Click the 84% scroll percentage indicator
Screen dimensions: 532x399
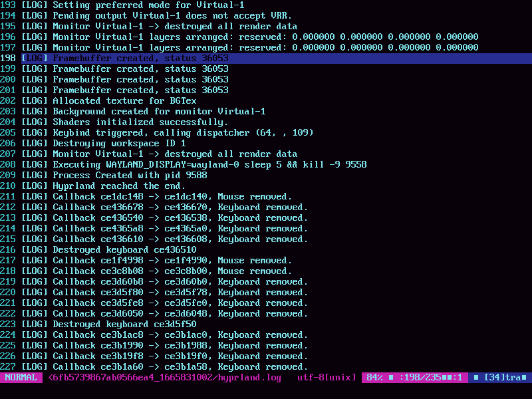[374, 377]
